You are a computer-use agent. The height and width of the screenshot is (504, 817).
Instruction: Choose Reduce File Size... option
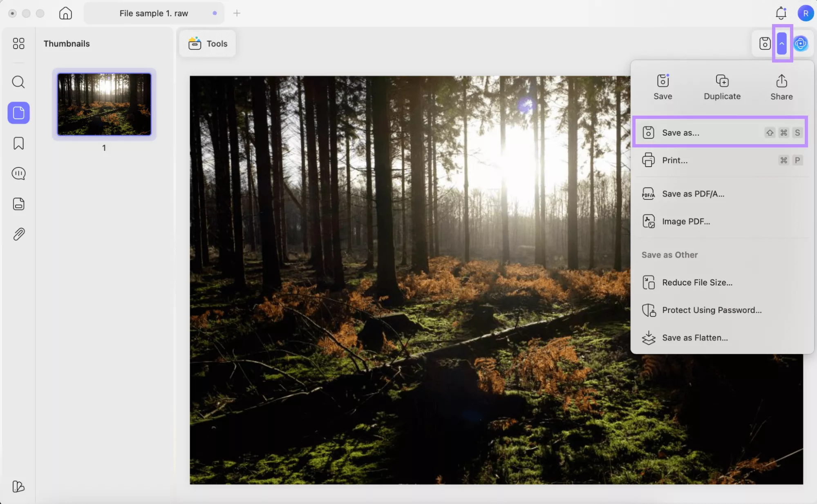(722, 282)
